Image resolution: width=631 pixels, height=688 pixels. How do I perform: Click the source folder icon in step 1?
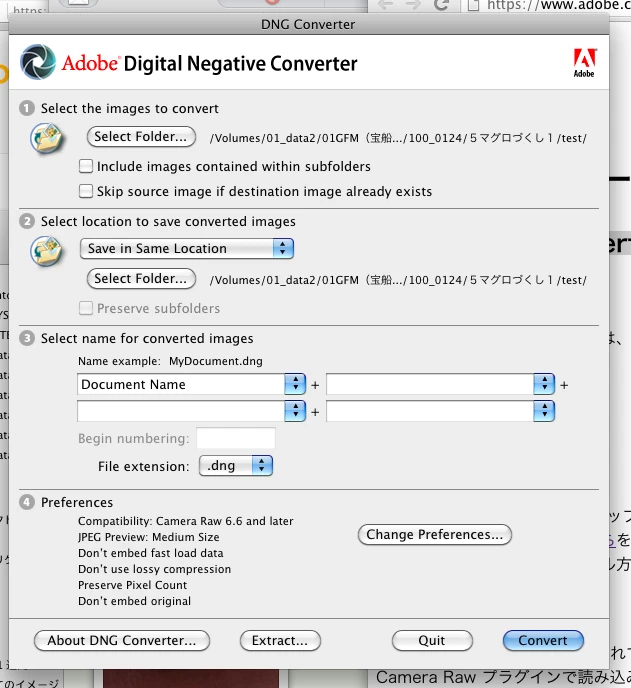click(x=47, y=138)
